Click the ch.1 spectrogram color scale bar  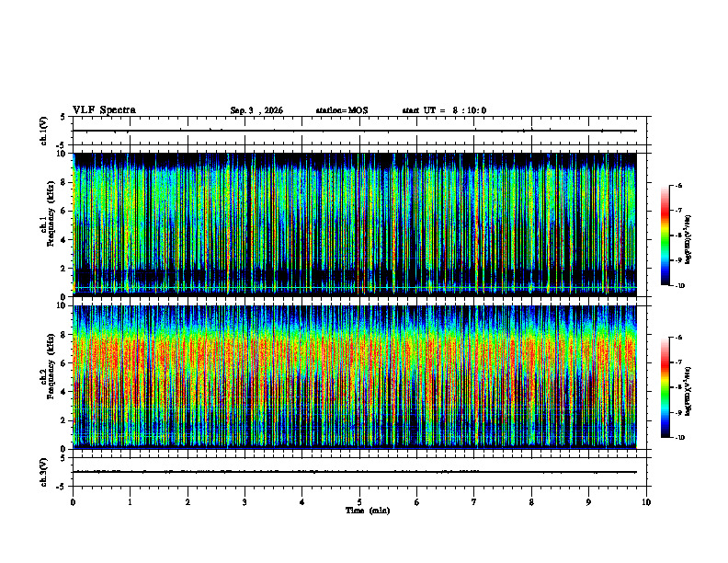tap(665, 236)
